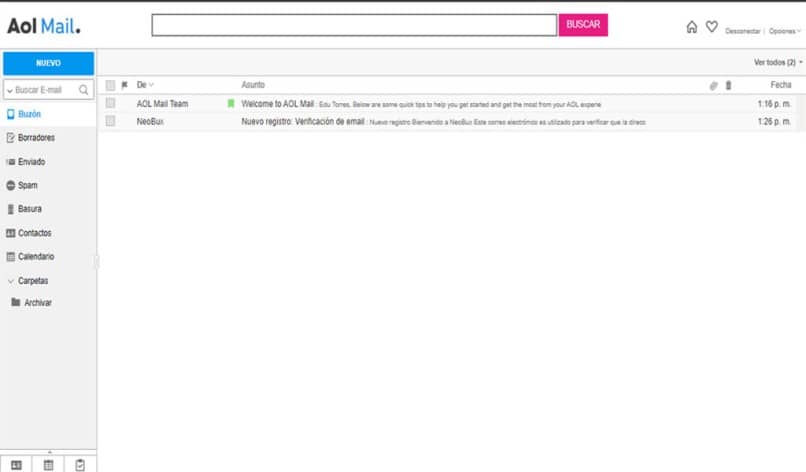806x472 pixels.
Task: Open the Ver todos (2) dropdown
Action: point(778,62)
